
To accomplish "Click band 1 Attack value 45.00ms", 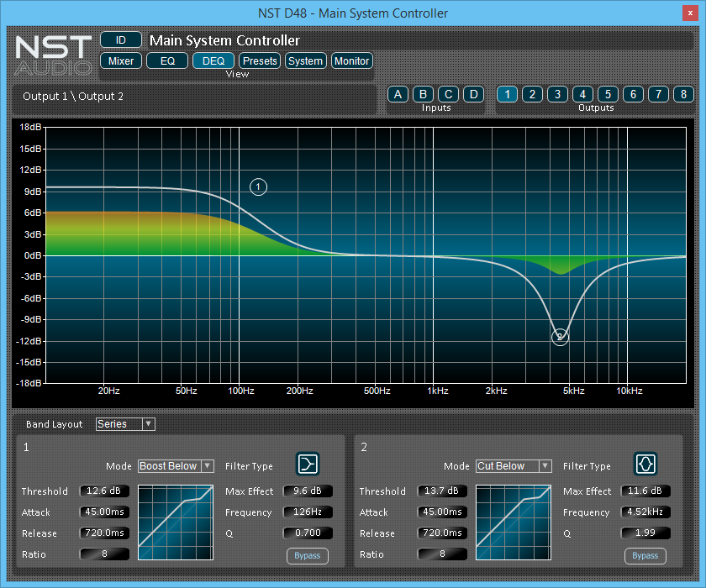I will click(x=104, y=512).
